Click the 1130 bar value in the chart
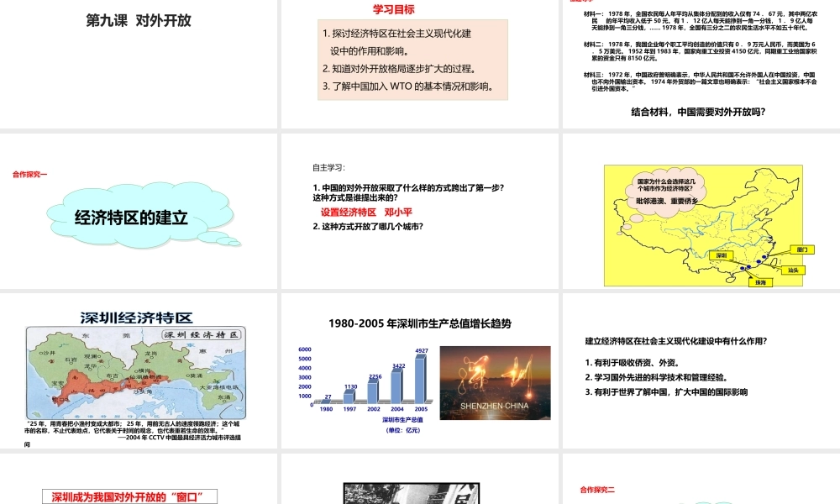840x504 pixels. (350, 386)
